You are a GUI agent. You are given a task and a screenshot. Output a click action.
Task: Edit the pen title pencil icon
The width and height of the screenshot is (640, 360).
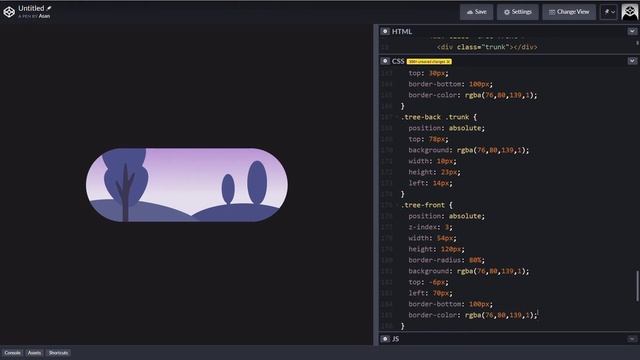(x=49, y=8)
